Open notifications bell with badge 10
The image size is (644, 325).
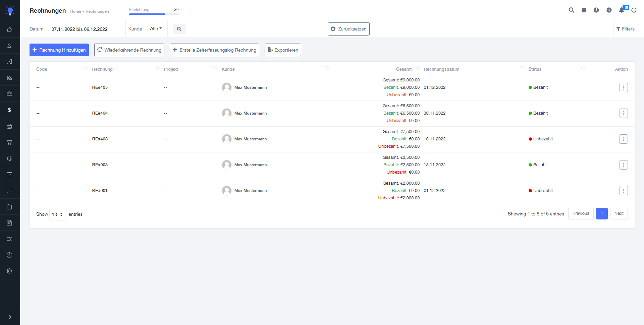click(622, 10)
